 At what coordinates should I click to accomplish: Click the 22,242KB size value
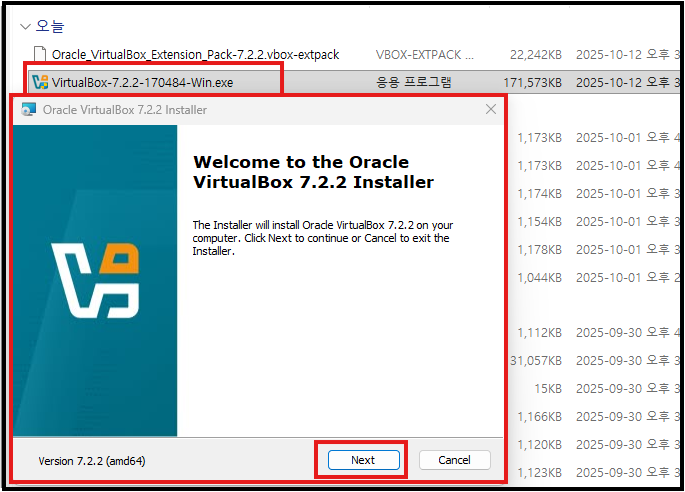[536, 55]
